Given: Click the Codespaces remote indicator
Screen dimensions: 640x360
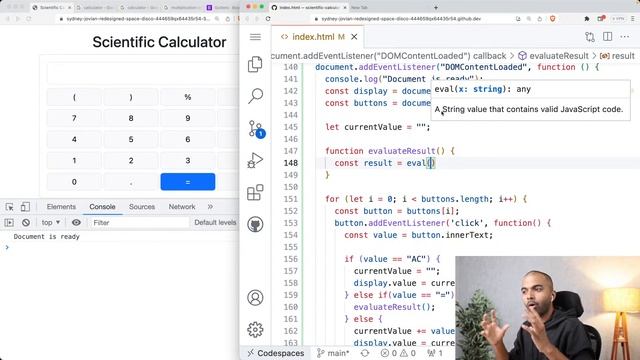Looking at the screenshot, I should 276,353.
